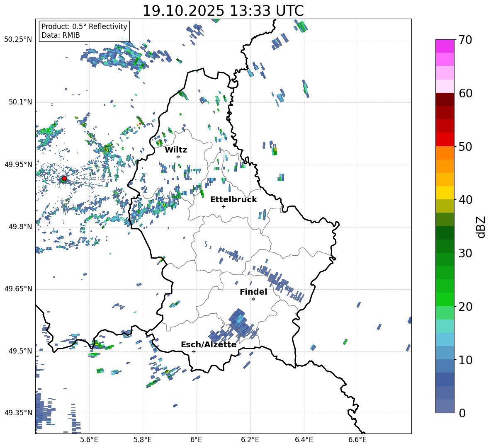Click the 49.35°N latitude tick label
This screenshot has height=448, width=491.
(x=18, y=413)
